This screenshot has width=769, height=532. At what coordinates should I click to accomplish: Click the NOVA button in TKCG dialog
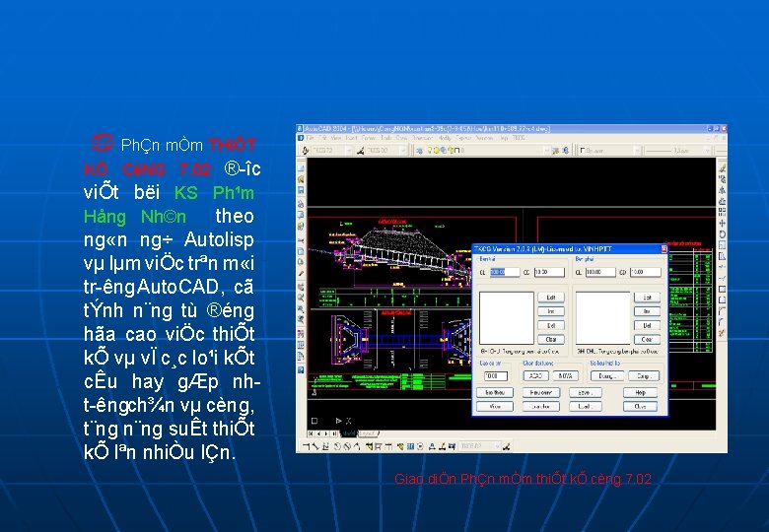[565, 375]
